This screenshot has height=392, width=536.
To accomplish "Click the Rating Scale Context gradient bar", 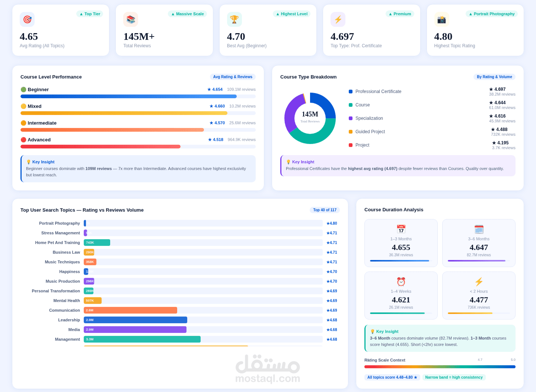I will [x=440, y=367].
